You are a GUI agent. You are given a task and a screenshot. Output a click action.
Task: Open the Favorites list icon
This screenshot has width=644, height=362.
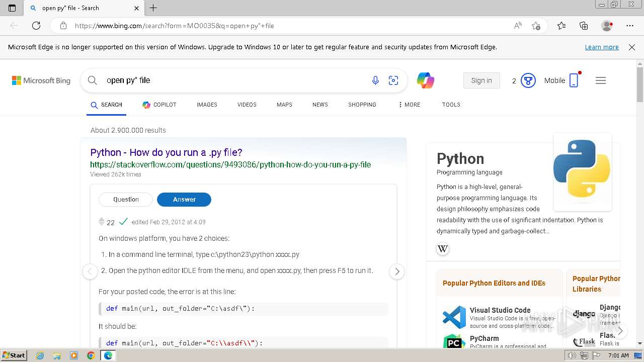[x=561, y=26]
